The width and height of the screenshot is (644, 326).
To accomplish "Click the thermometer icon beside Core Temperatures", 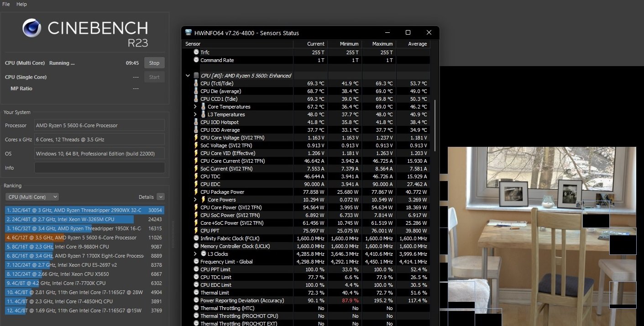I will tap(204, 107).
